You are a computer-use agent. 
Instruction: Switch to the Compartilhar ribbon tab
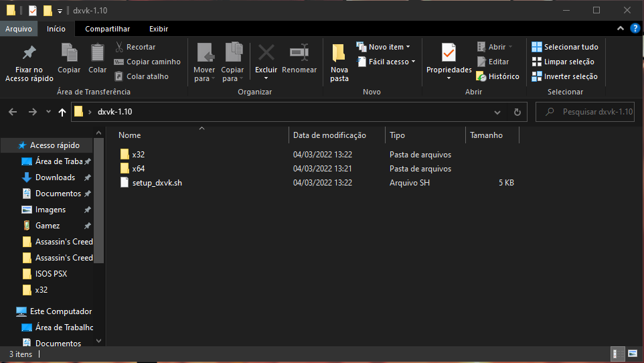[108, 29]
